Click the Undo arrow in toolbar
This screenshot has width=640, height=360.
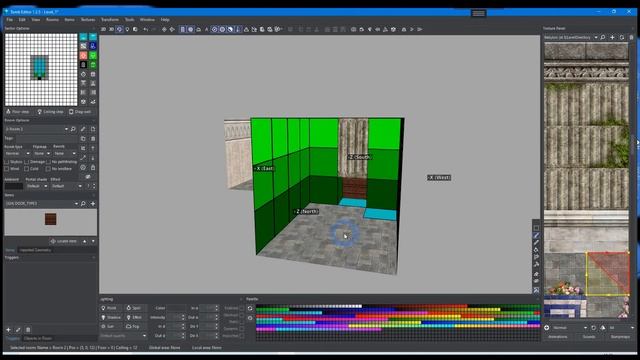pyautogui.click(x=146, y=29)
